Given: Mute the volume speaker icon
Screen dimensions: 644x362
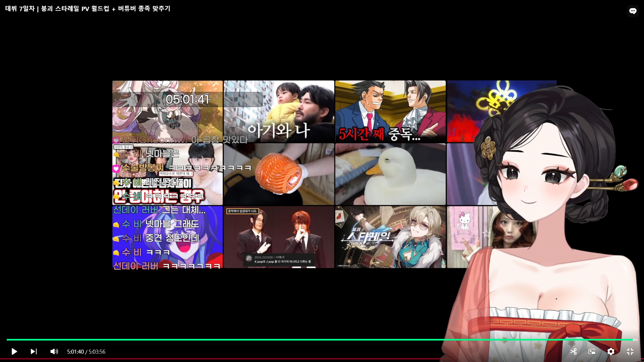Looking at the screenshot, I should click(54, 351).
